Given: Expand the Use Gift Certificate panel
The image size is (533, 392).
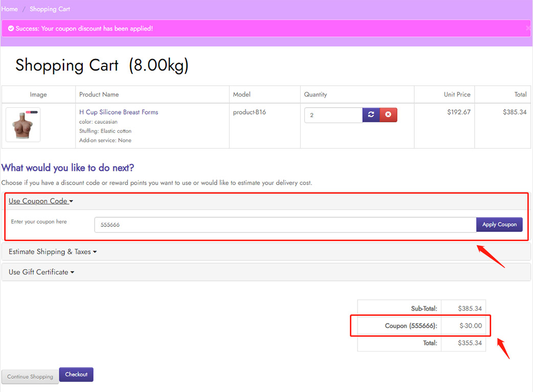Looking at the screenshot, I should (41, 272).
